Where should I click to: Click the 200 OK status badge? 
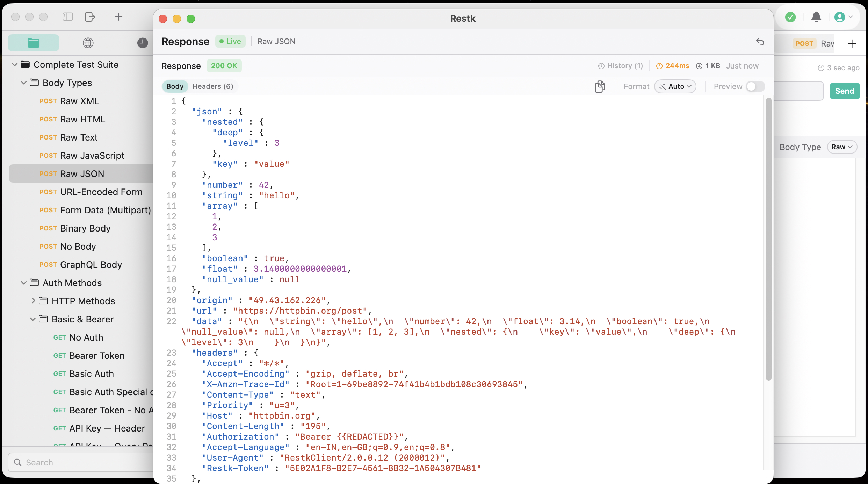pos(224,66)
